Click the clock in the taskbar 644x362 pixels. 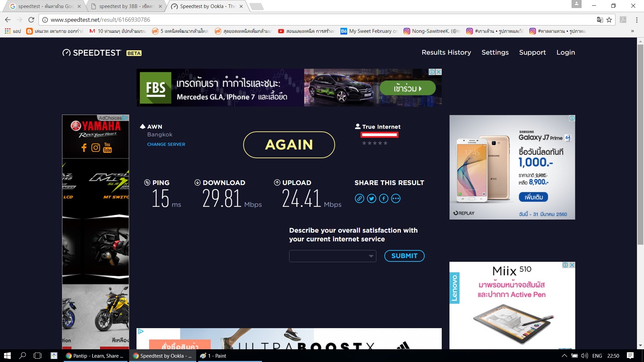tap(613, 356)
